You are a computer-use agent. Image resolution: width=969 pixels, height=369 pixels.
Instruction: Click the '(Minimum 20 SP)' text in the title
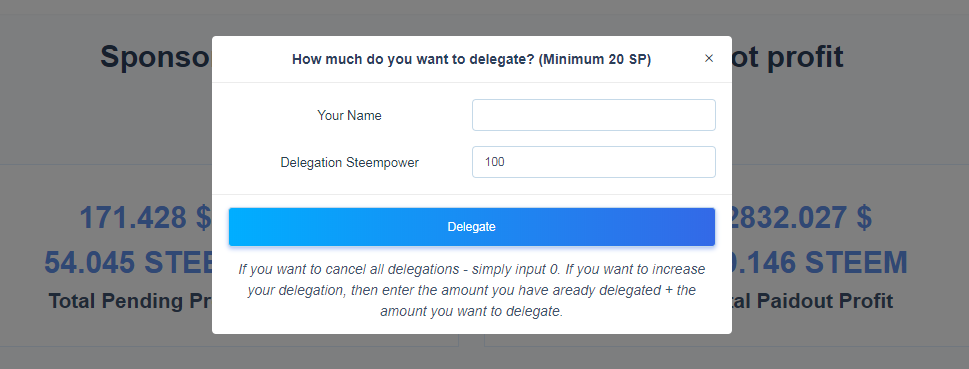click(595, 59)
